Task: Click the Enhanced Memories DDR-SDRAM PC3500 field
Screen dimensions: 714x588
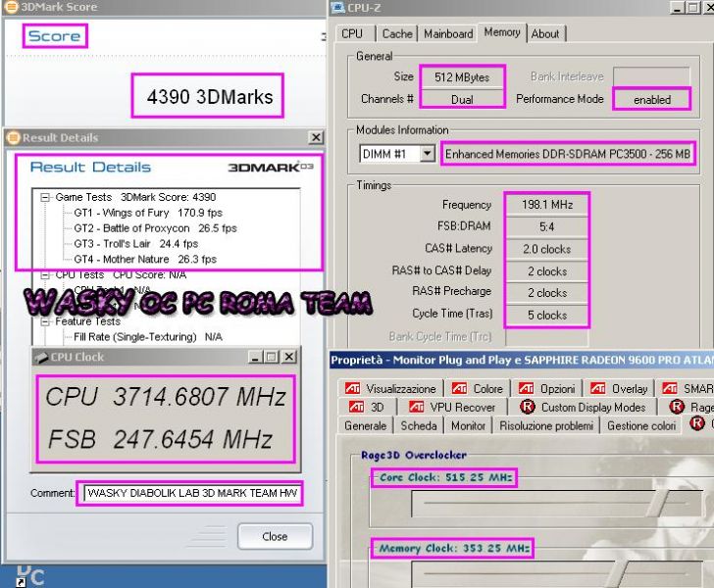Action: coord(568,154)
